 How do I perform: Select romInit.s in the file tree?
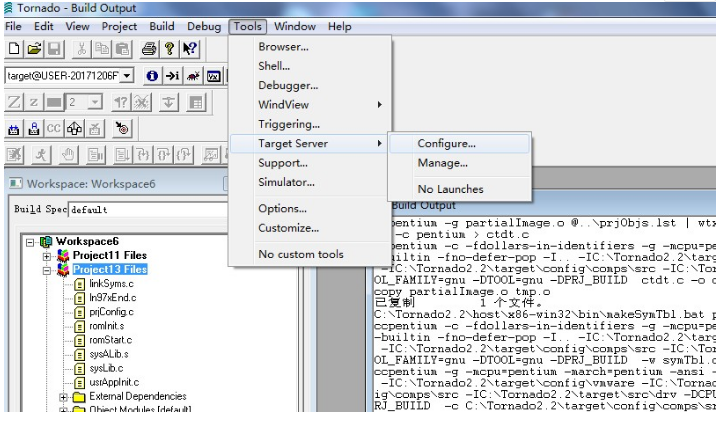[107, 326]
